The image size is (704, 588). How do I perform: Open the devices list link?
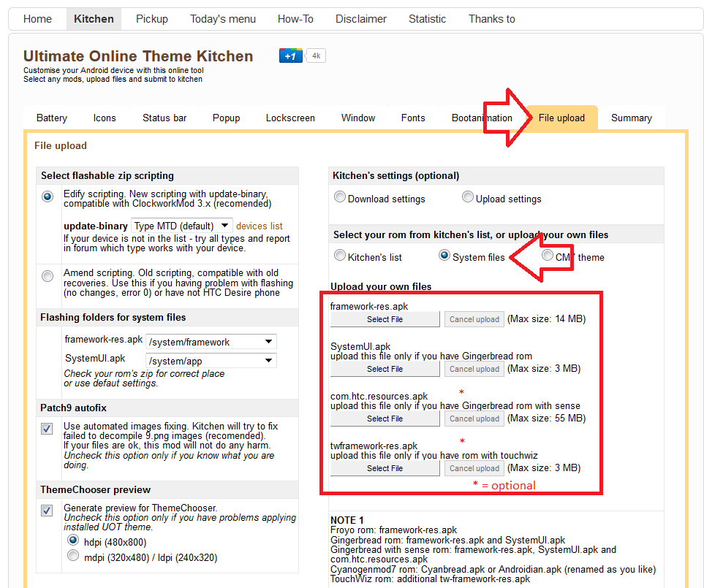pos(260,226)
